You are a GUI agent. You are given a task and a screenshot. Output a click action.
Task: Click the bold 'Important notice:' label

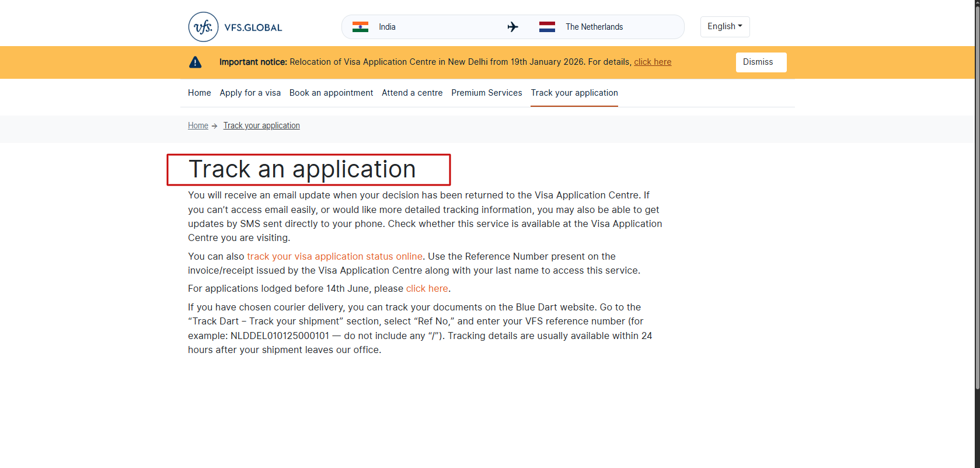tap(253, 62)
